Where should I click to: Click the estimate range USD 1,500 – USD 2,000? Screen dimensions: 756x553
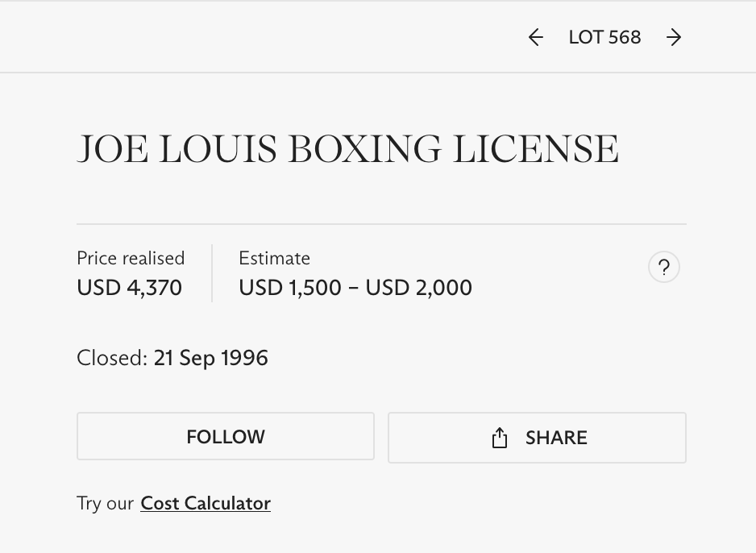coord(355,288)
